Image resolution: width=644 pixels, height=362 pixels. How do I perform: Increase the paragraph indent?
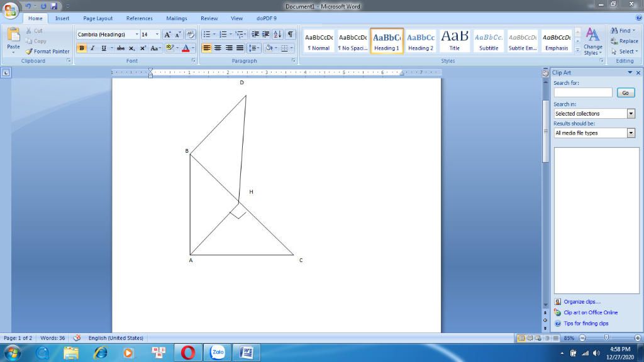(266, 35)
